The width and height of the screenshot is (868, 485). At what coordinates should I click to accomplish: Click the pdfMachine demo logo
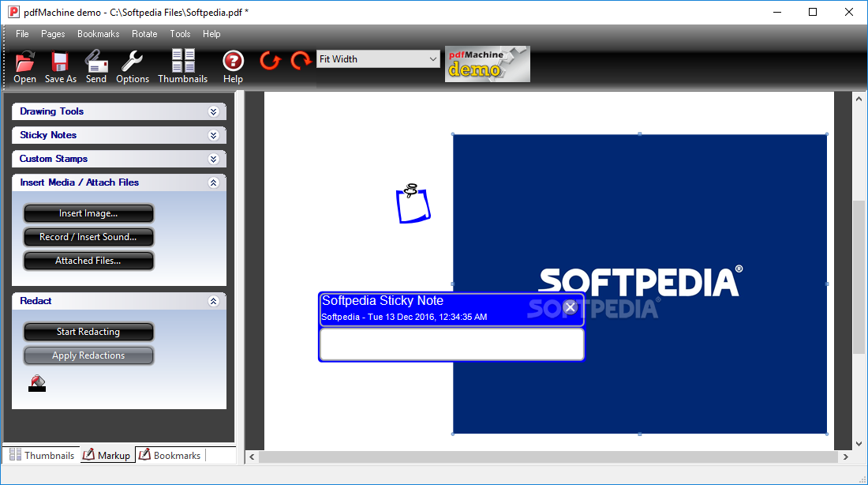pyautogui.click(x=487, y=64)
